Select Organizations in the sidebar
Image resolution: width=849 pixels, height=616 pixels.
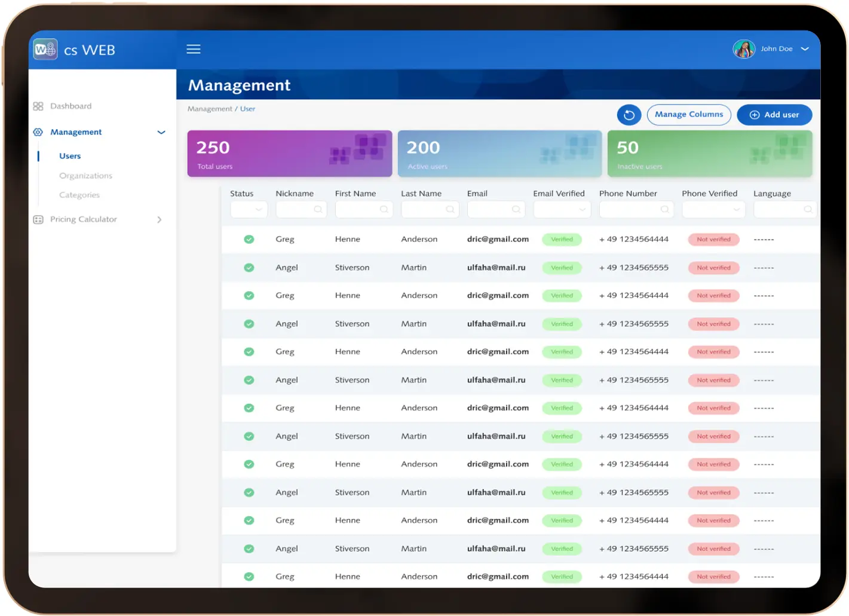85,176
